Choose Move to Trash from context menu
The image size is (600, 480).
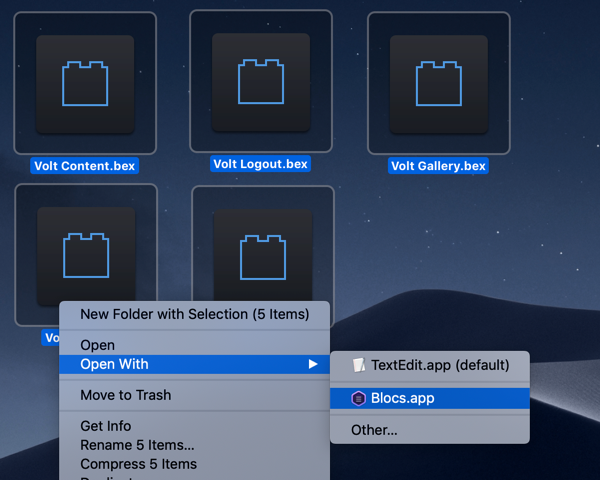(194, 395)
